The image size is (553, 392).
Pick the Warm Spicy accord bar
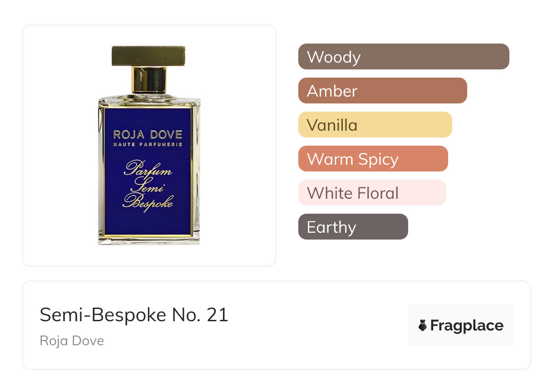[373, 159]
